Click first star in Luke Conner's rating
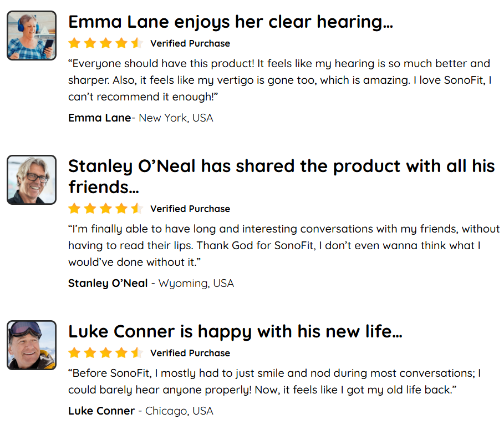Screen dimensions: 504x429 (74, 353)
